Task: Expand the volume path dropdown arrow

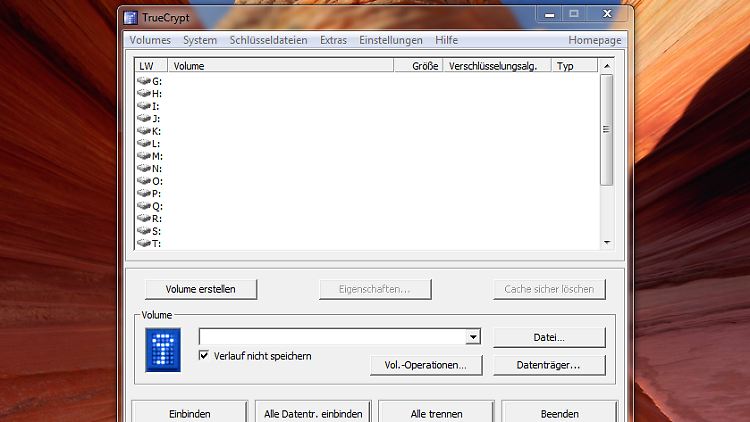Action: (473, 338)
